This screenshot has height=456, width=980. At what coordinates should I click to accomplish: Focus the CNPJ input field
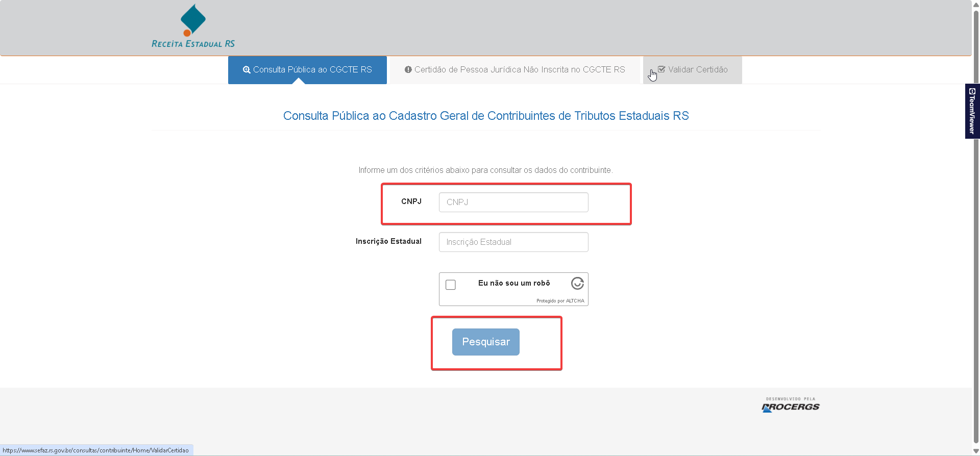(x=513, y=202)
